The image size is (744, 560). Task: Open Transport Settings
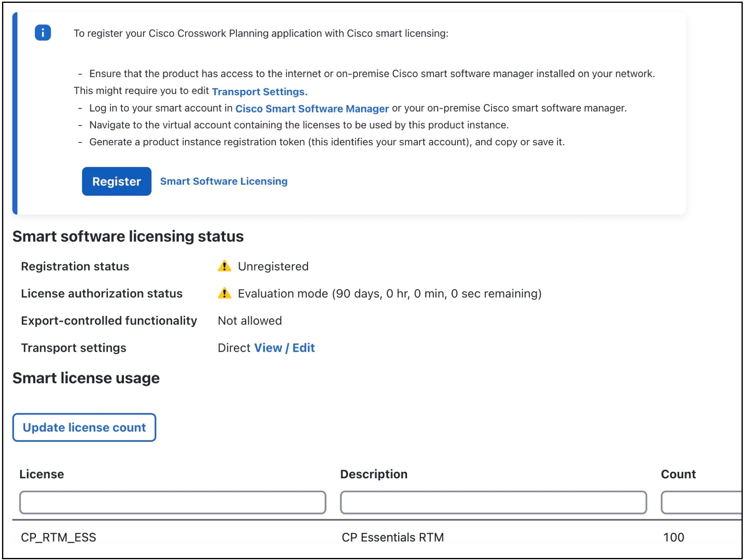259,91
